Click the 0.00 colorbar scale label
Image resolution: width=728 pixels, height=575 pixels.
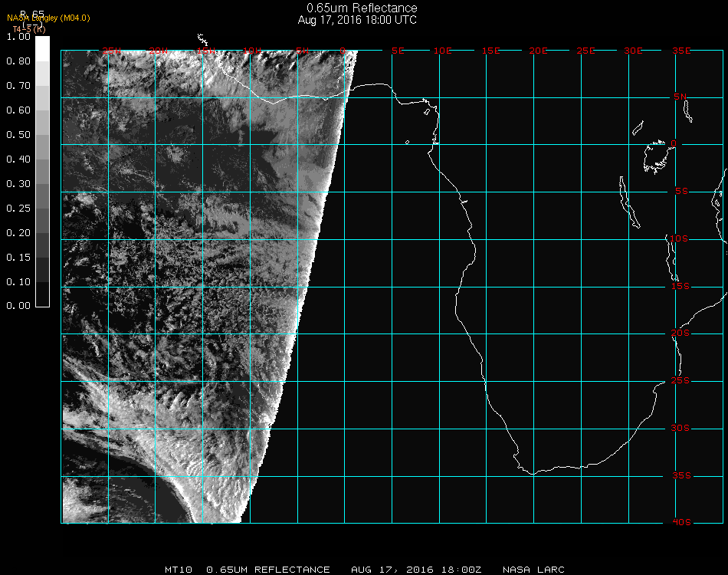18,306
